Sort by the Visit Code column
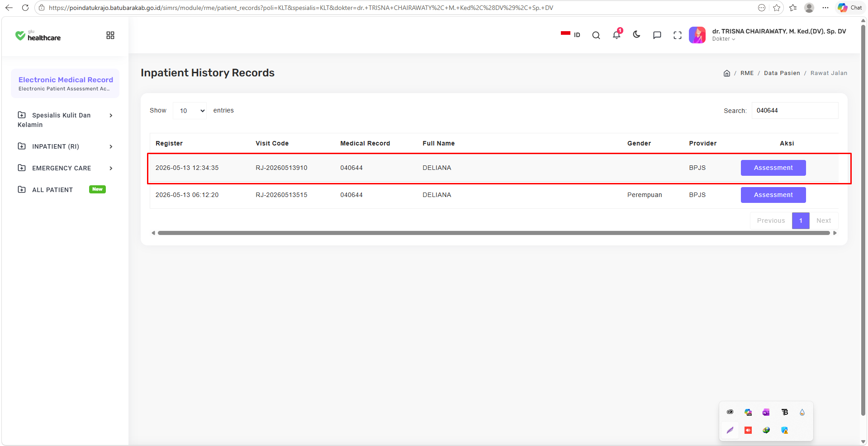The width and height of the screenshot is (868, 446). coord(272,143)
